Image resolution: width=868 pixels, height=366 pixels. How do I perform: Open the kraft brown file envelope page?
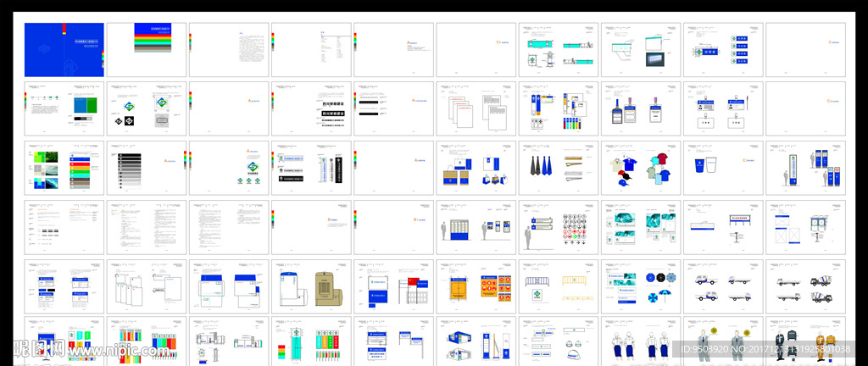point(312,286)
